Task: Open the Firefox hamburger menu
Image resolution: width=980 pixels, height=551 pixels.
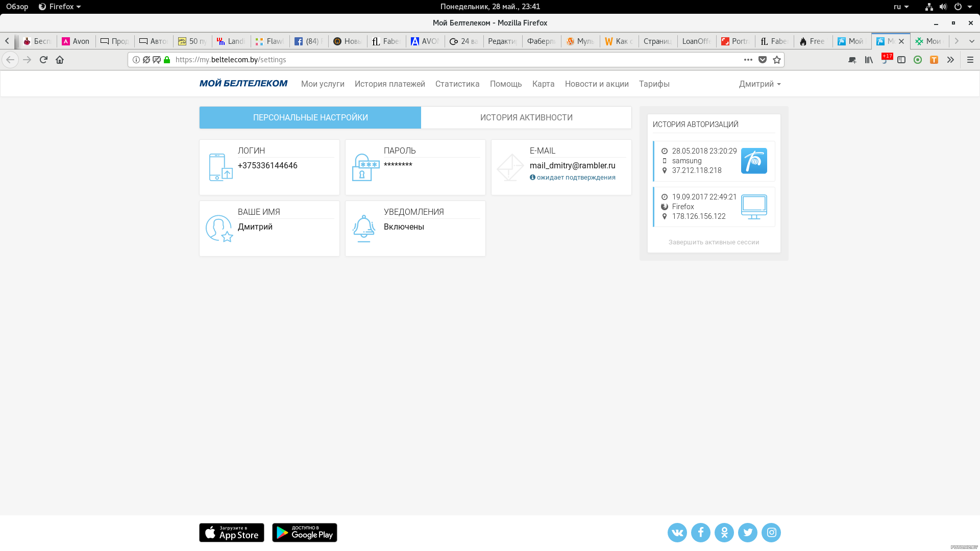Action: (970, 60)
